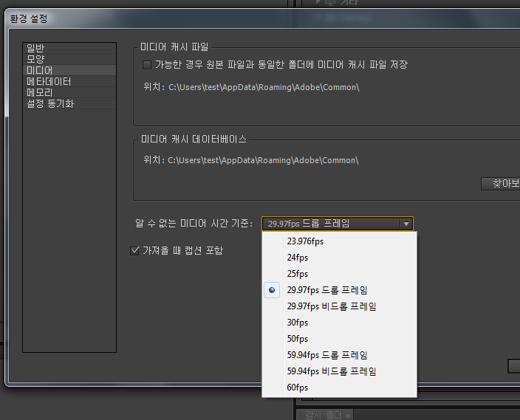Select 29.97fps 드롭 프레임 option
520x420 pixels.
[x=339, y=290]
